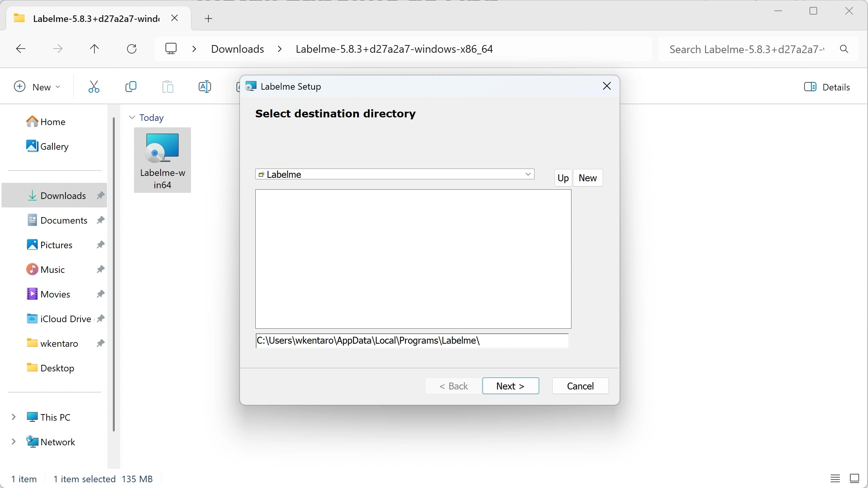Image resolution: width=868 pixels, height=488 pixels.
Task: Click the Paste toolbar icon
Action: (x=168, y=87)
